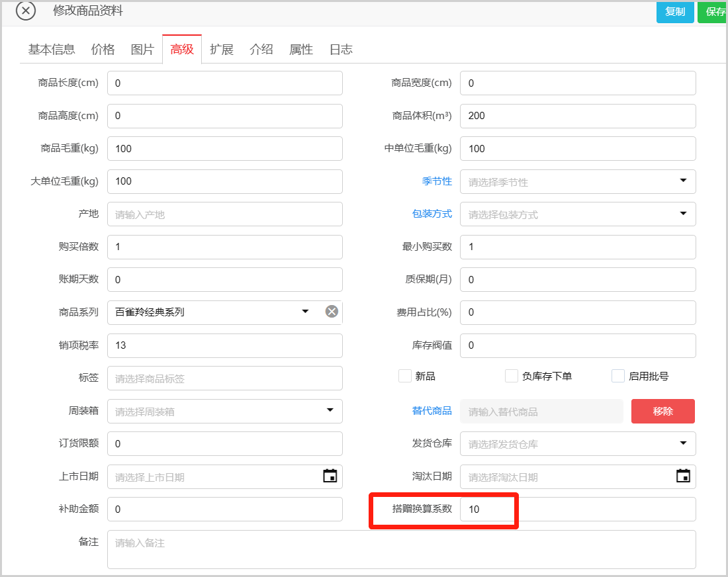Toggle the 负库存下单 checkbox
Viewport: 728px width, 577px height.
511,376
